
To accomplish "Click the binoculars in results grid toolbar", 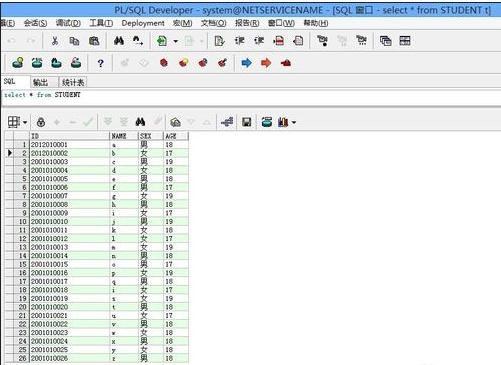I will tap(140, 122).
